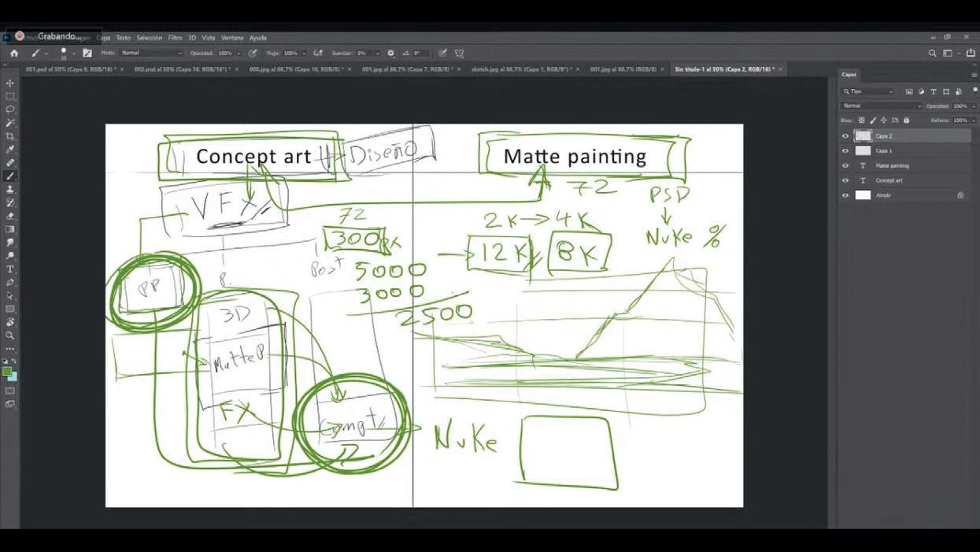The height and width of the screenshot is (552, 980).
Task: Click the foreground green color swatch
Action: pos(7,371)
